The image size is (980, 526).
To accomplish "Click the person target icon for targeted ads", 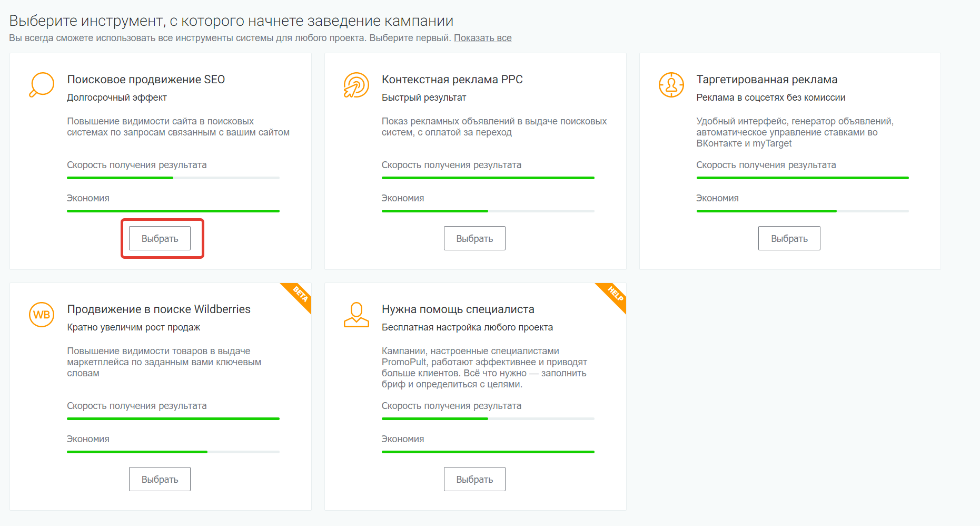I will pyautogui.click(x=671, y=85).
